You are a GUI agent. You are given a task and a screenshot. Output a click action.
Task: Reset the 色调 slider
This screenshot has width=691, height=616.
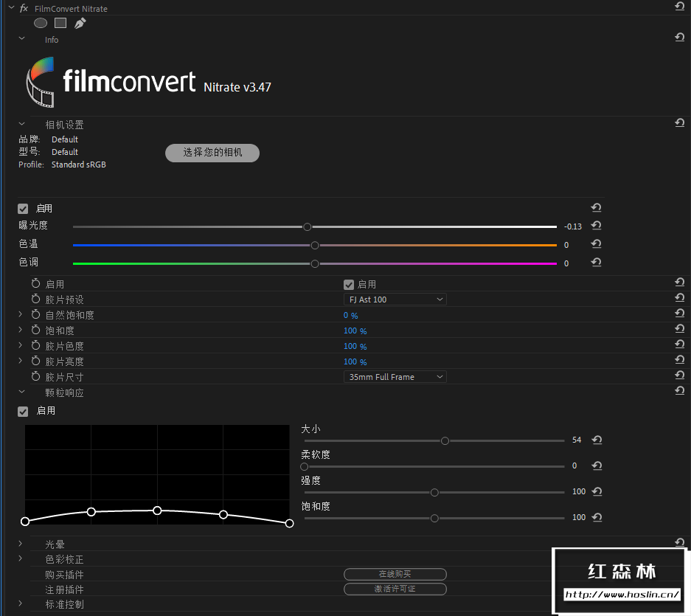pos(597,263)
